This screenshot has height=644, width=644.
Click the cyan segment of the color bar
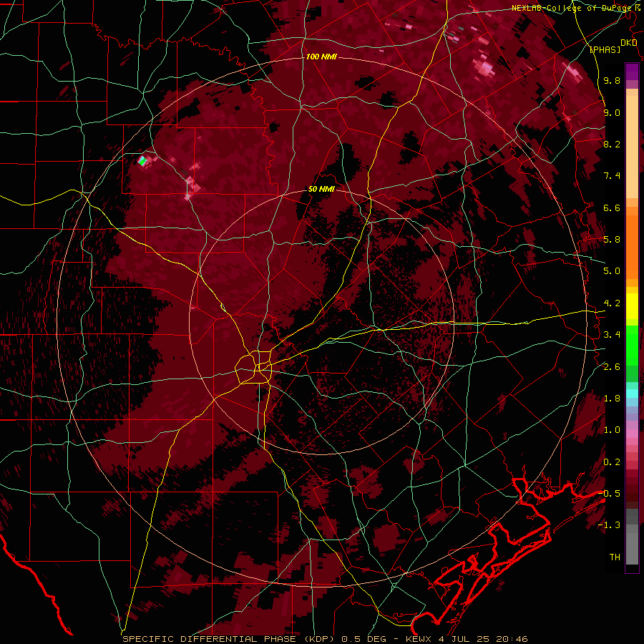632,393
